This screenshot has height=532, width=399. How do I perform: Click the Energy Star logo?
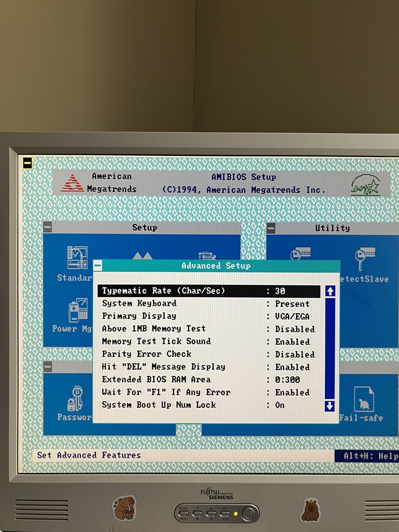tap(366, 184)
